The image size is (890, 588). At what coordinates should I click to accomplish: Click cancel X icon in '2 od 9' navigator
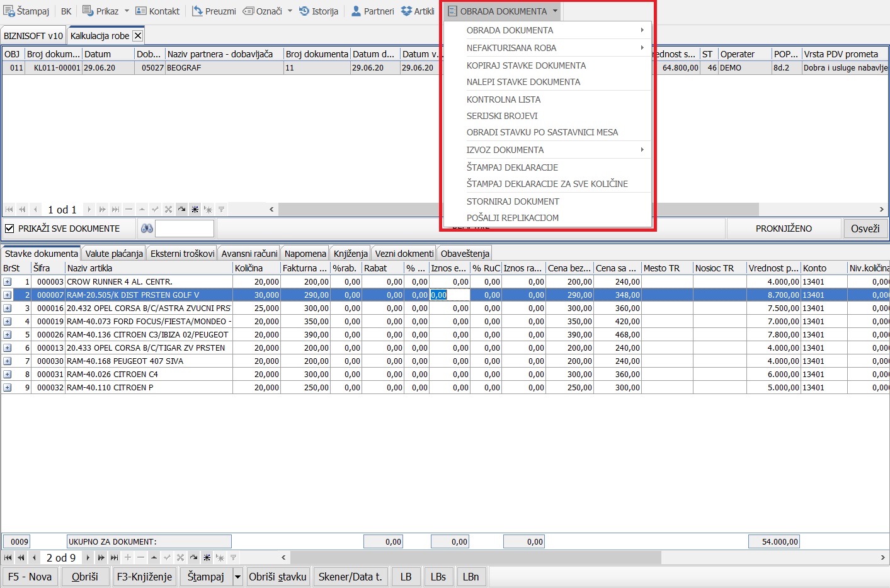click(180, 558)
